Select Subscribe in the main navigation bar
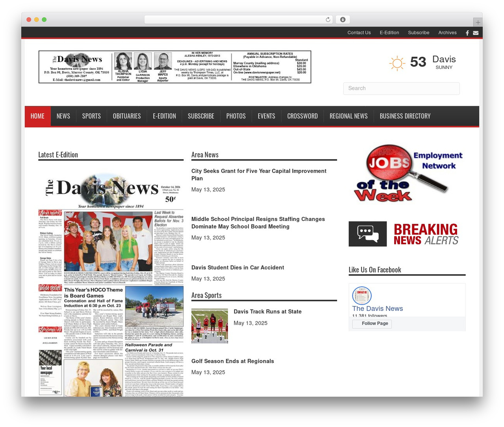 click(x=201, y=116)
